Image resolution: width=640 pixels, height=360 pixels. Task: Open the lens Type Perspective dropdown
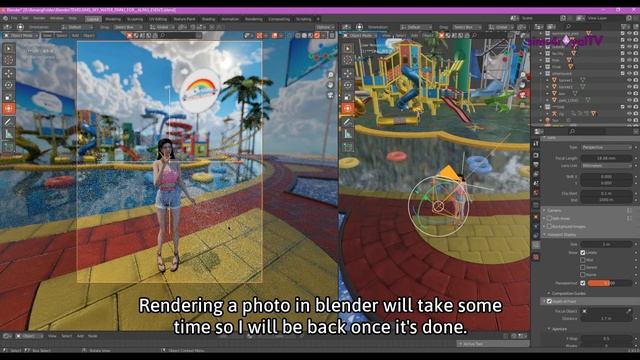[x=606, y=147]
